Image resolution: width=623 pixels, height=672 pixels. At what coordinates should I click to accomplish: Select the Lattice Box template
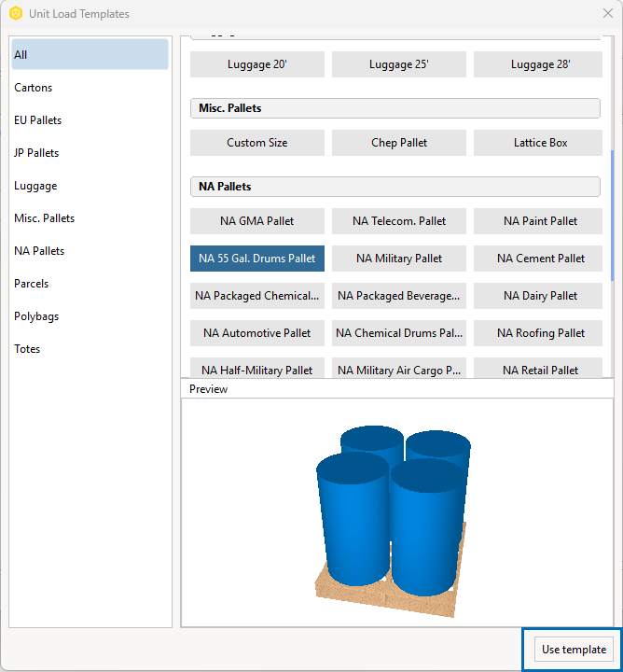pos(538,143)
